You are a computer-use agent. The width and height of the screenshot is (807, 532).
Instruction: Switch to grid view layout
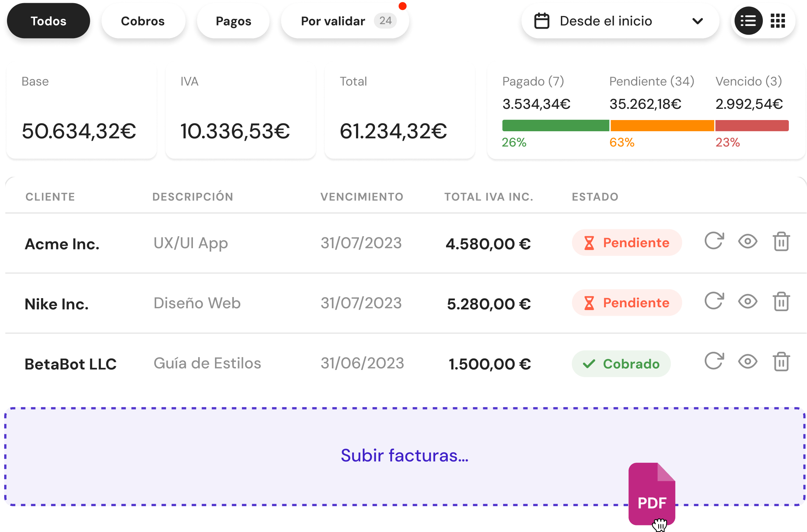(778, 21)
